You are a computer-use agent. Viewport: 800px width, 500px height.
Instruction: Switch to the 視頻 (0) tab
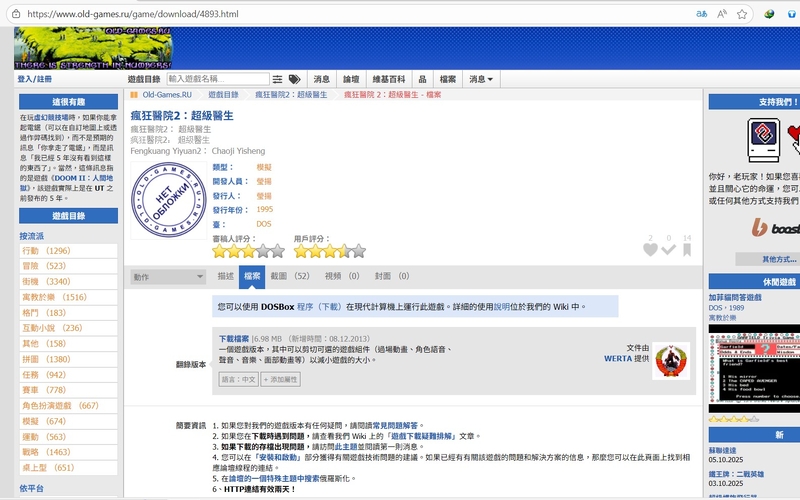click(x=342, y=276)
